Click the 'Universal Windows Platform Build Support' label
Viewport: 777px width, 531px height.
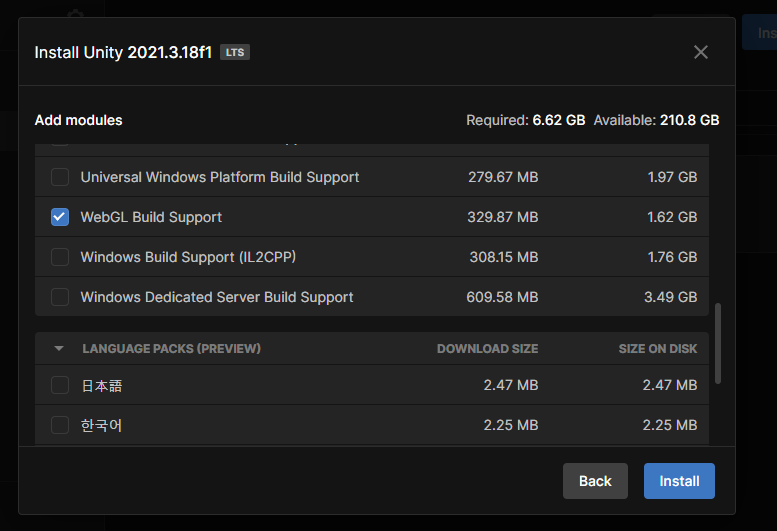(x=220, y=177)
